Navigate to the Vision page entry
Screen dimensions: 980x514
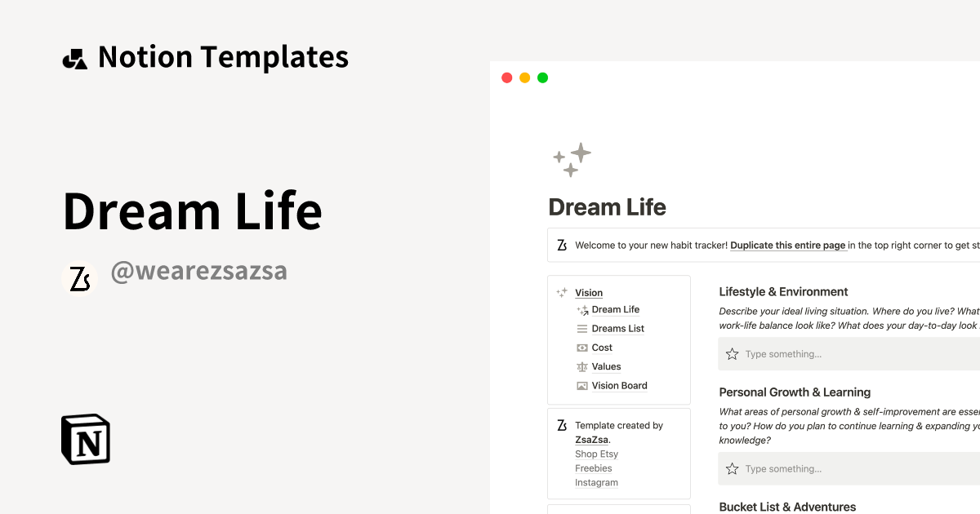coord(589,292)
